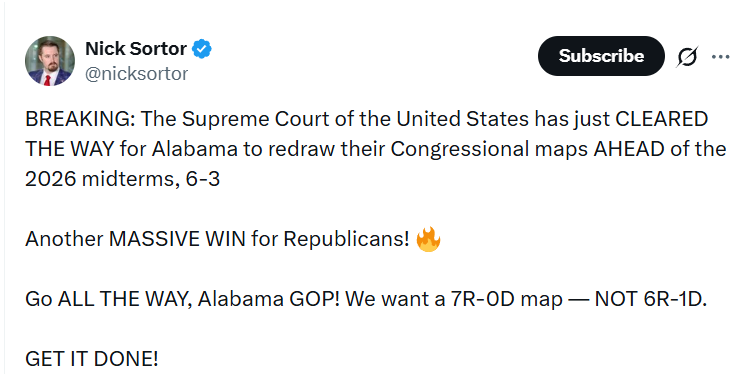Viewport: 750px width, 376px height.
Task: Click the blue verified checkmark badge
Action: [x=202, y=49]
